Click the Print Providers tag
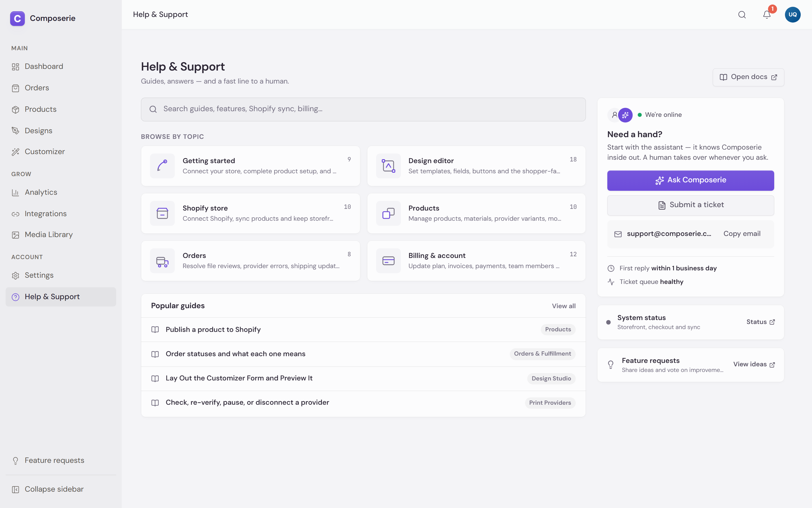This screenshot has height=508, width=812. (x=550, y=403)
